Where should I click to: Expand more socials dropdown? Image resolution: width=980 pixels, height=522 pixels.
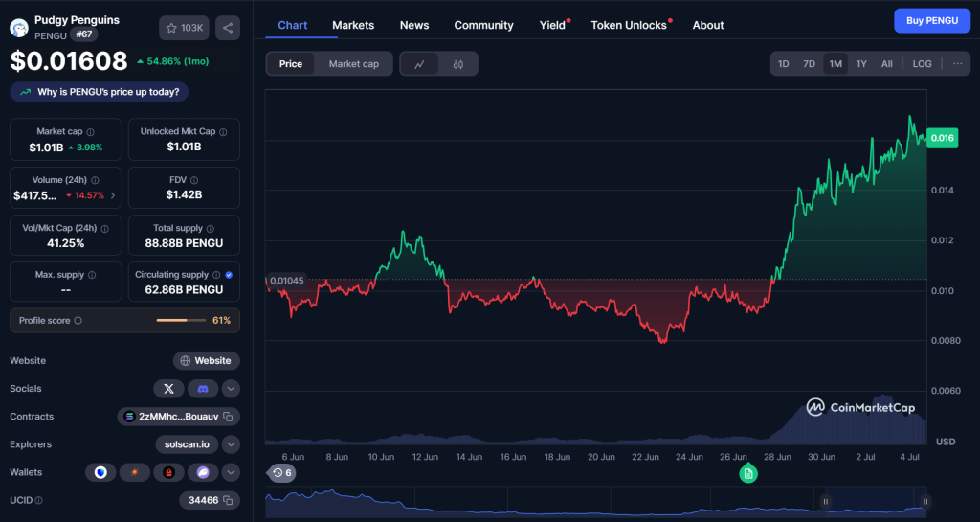231,389
